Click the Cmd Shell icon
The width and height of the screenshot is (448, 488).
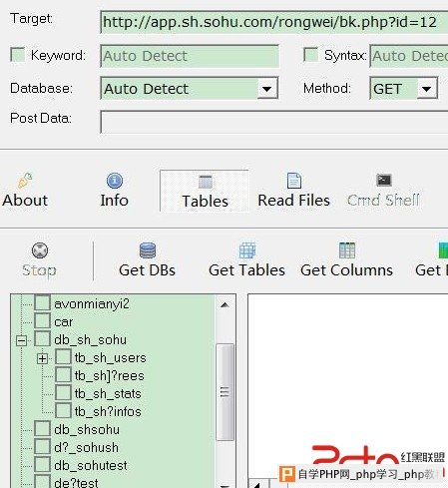(x=384, y=181)
